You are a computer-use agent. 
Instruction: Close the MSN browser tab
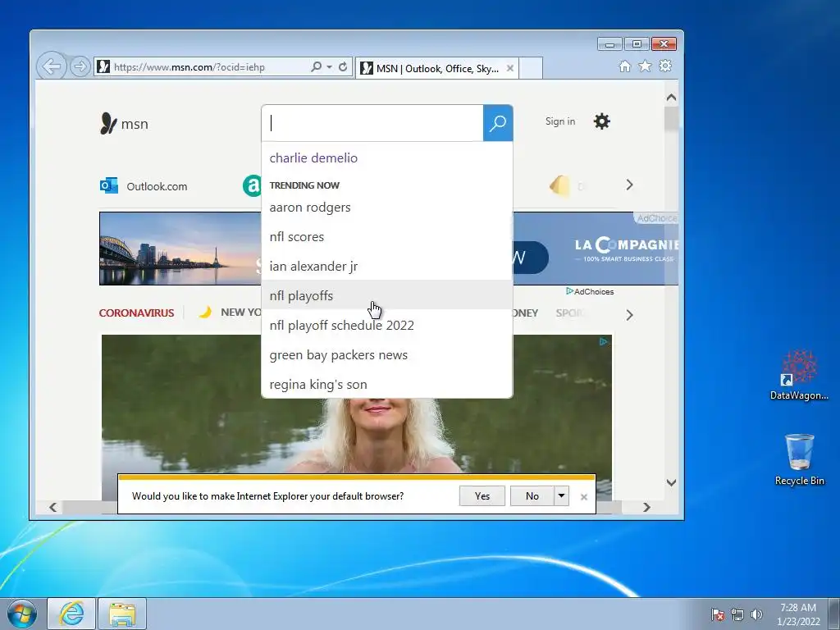click(510, 68)
